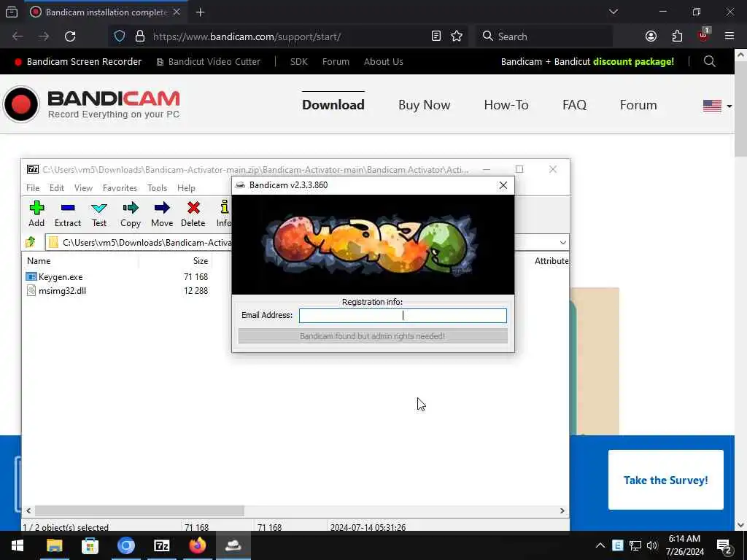Open new browser tab with plus button

[x=200, y=12]
